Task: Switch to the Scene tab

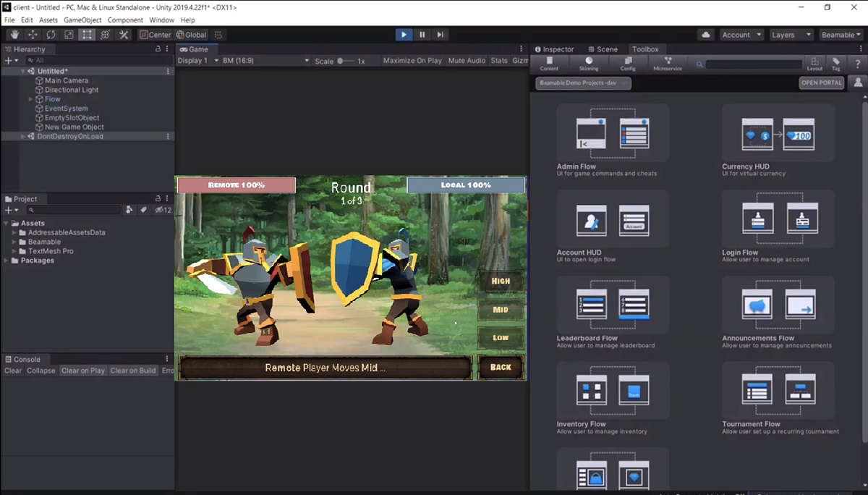Action: tap(603, 49)
